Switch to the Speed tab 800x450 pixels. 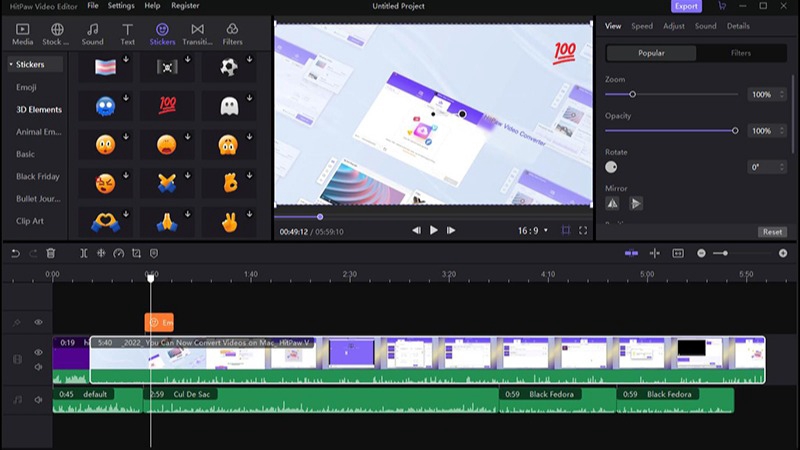pyautogui.click(x=642, y=26)
